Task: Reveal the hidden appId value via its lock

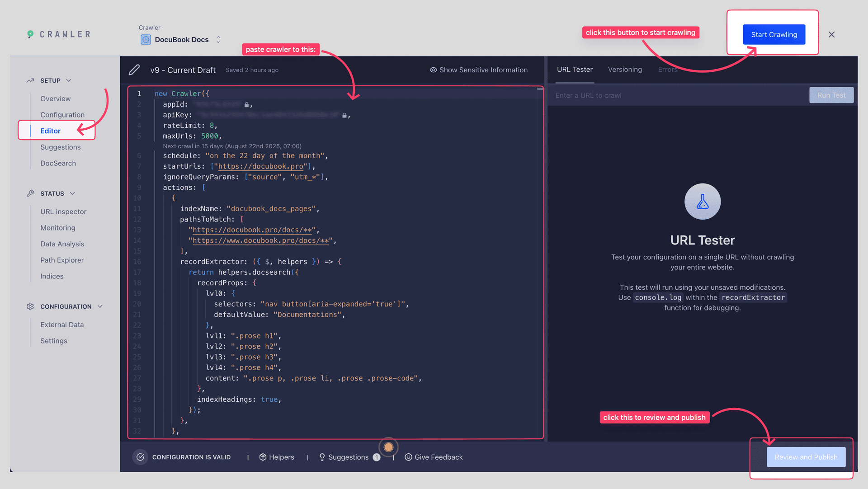Action: pyautogui.click(x=246, y=104)
